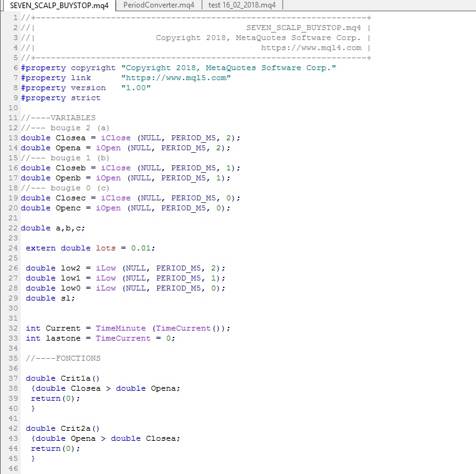Click the low2 variable declaration
476x474 pixels.
70,268
